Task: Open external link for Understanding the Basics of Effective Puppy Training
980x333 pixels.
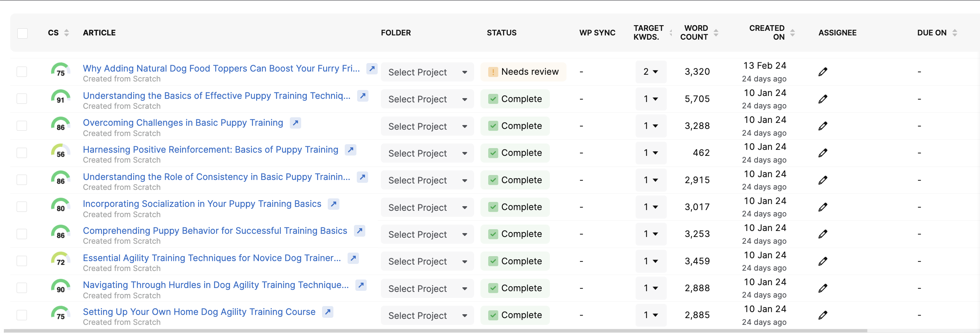Action: click(362, 96)
